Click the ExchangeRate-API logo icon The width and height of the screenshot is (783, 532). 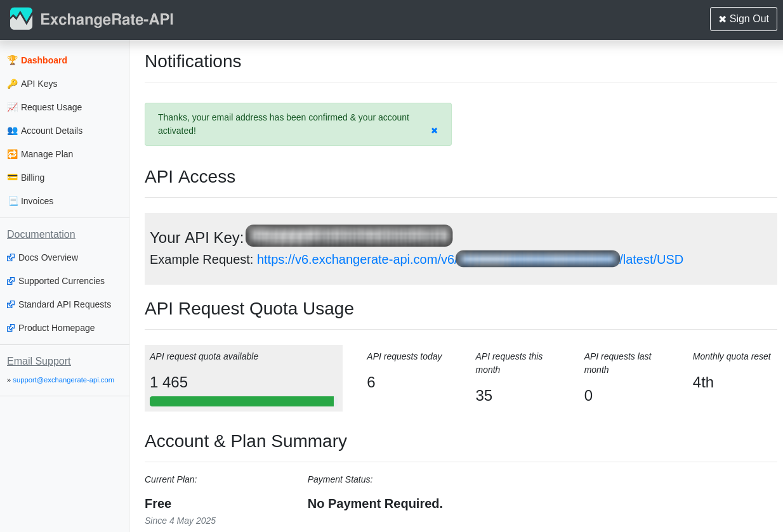tap(21, 19)
